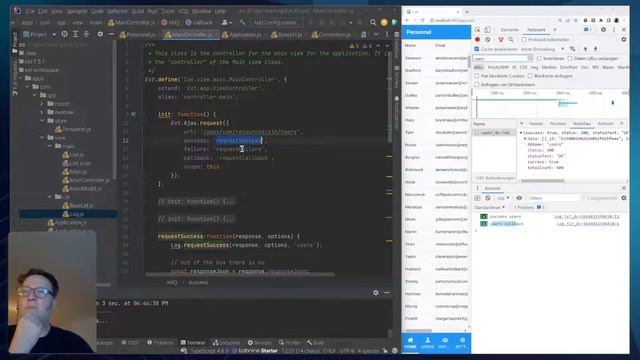Click DevTools inspect element picker icon
This screenshot has height=360, width=640.
pyautogui.click(x=478, y=30)
